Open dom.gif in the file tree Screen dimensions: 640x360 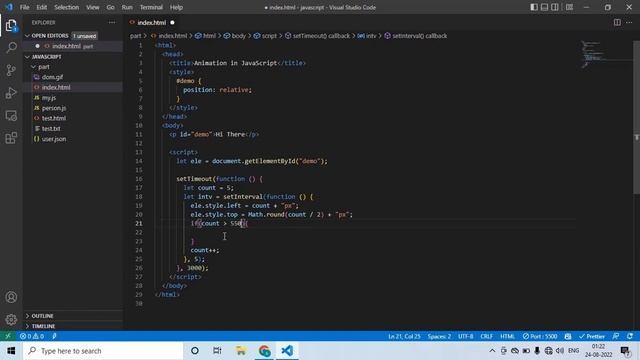tap(52, 77)
